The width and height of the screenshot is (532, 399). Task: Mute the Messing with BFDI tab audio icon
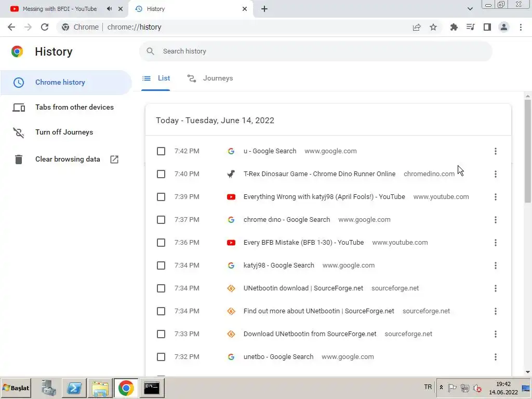coord(109,9)
